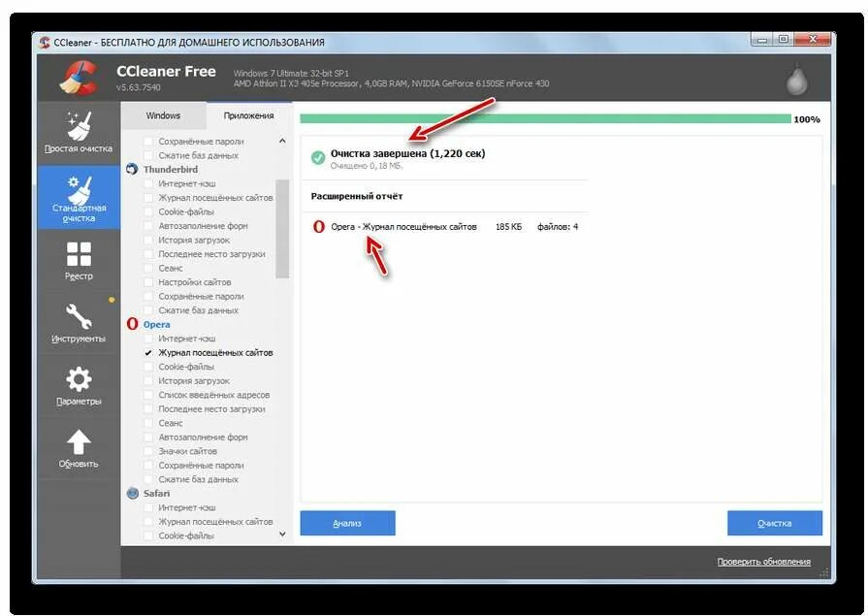Screen dimensions: 868x616
Task: Click the v5.63.7540 version label
Action: (x=139, y=87)
